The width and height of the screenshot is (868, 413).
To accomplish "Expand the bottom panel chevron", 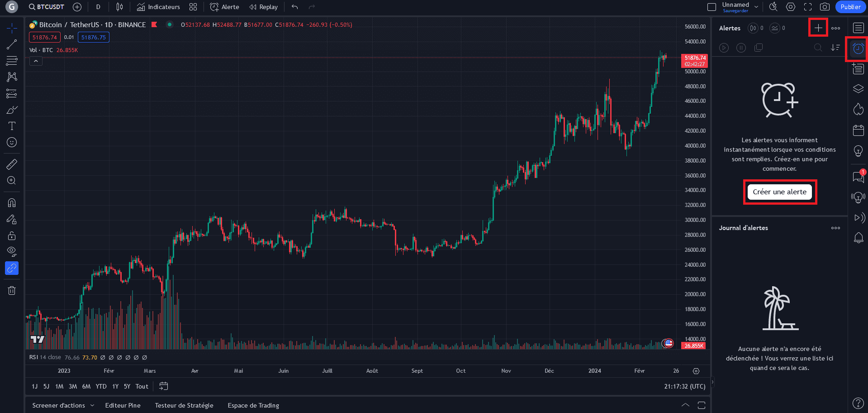I will [685, 405].
